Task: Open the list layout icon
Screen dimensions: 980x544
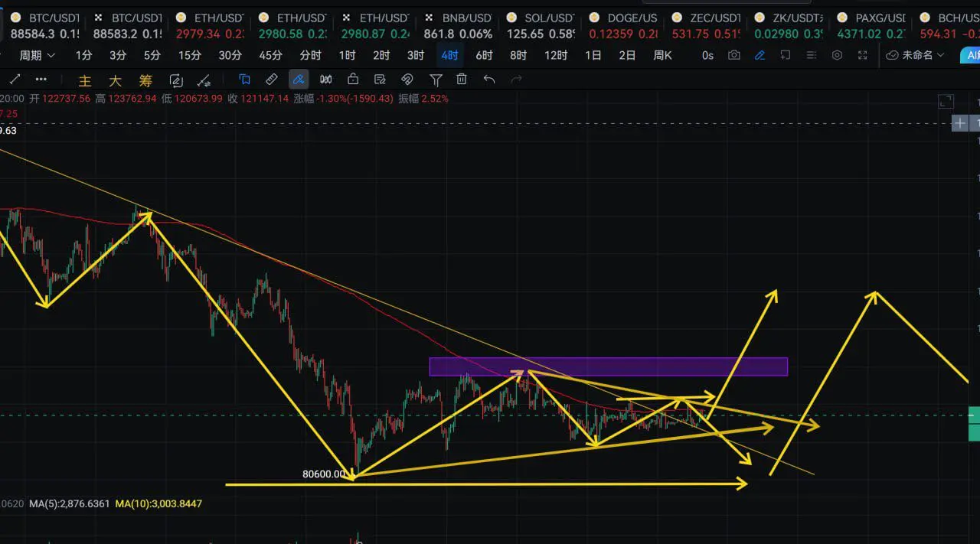Action: 812,55
